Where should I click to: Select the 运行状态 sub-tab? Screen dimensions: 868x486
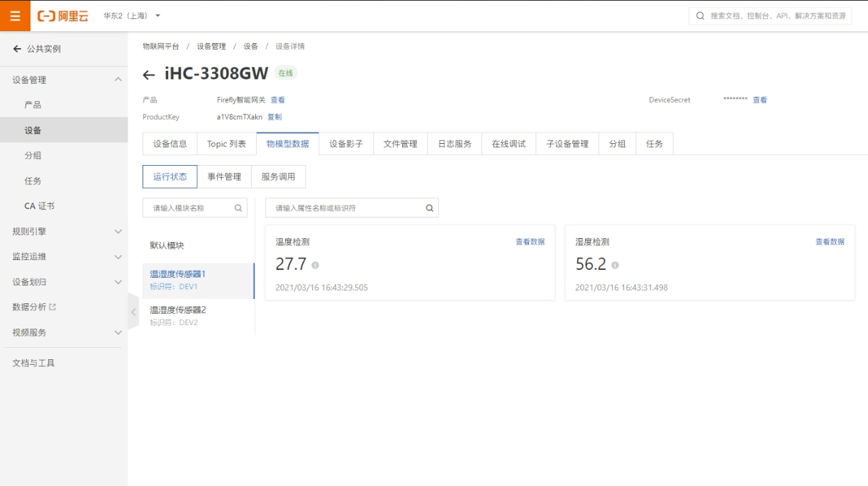(170, 176)
